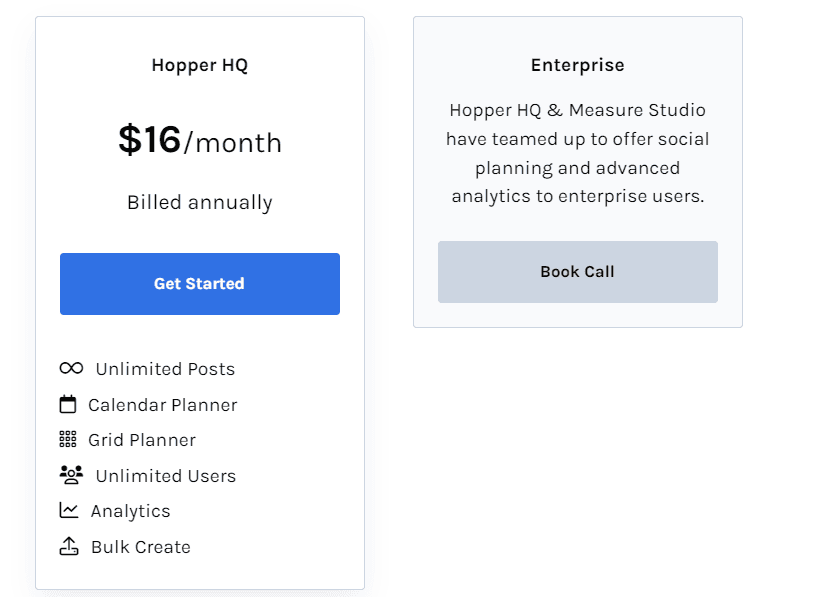The image size is (831, 597).
Task: Select the Hopper HQ pricing card
Action: tap(199, 300)
